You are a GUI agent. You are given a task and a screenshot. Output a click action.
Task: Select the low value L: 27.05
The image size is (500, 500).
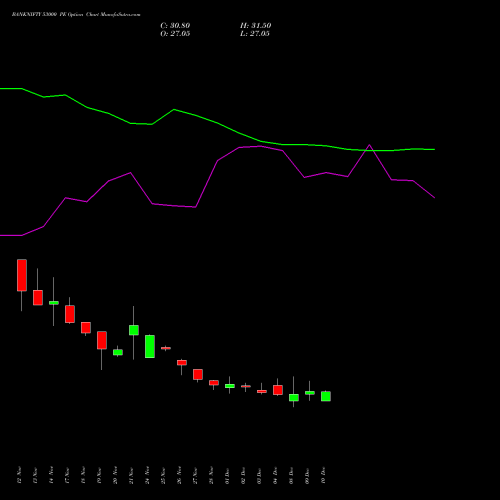pos(255,34)
